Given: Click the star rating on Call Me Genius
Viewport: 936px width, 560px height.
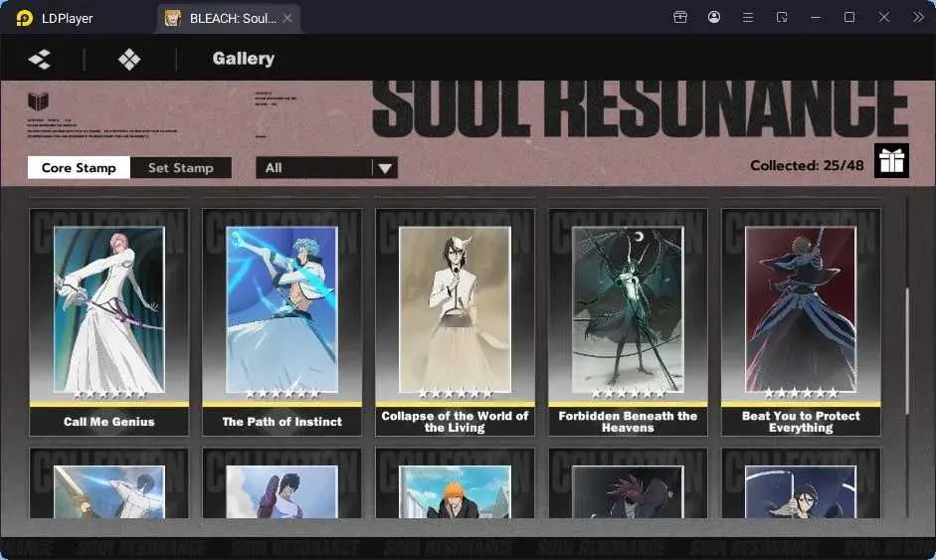Looking at the screenshot, I should coord(109,394).
